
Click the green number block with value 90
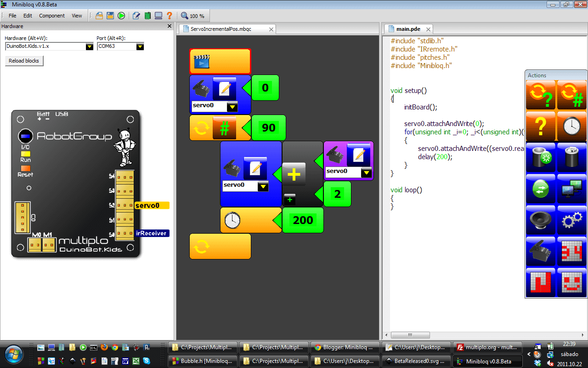pyautogui.click(x=269, y=127)
